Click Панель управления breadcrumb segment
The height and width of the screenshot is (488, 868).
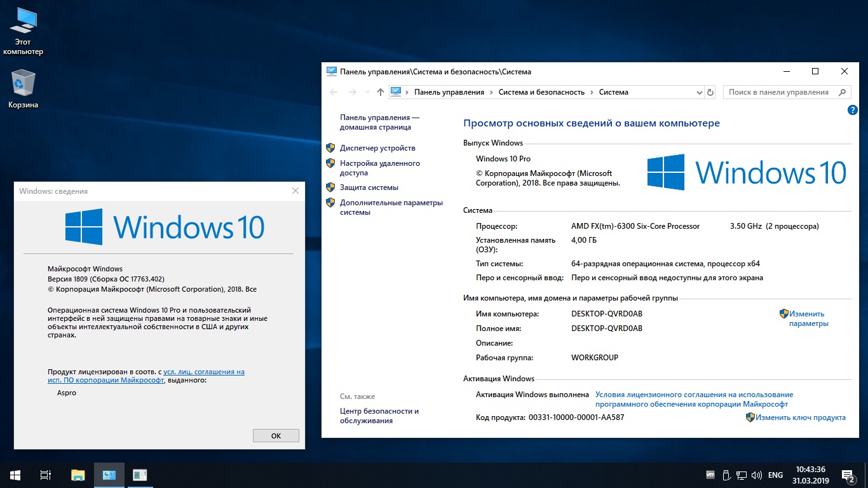pos(449,92)
